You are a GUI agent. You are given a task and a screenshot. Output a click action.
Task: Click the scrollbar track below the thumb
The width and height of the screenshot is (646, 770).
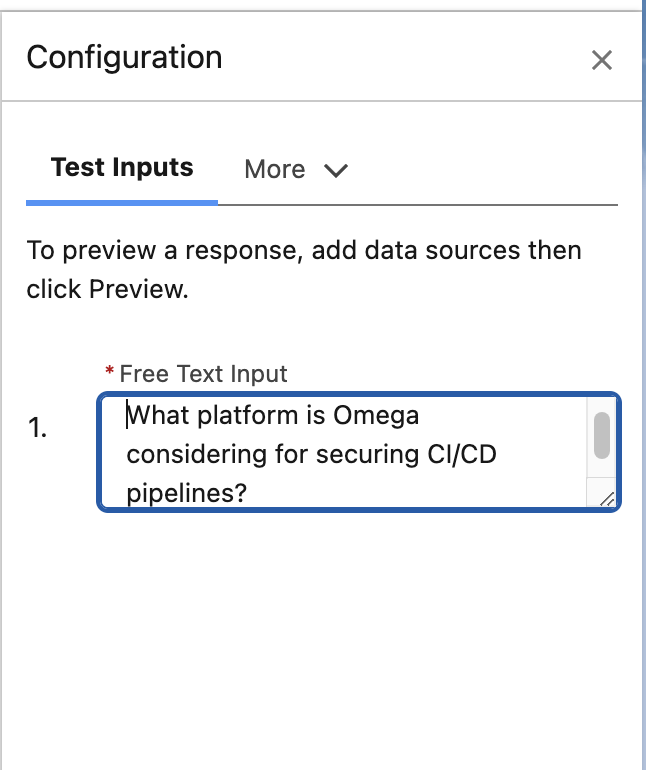[601, 478]
